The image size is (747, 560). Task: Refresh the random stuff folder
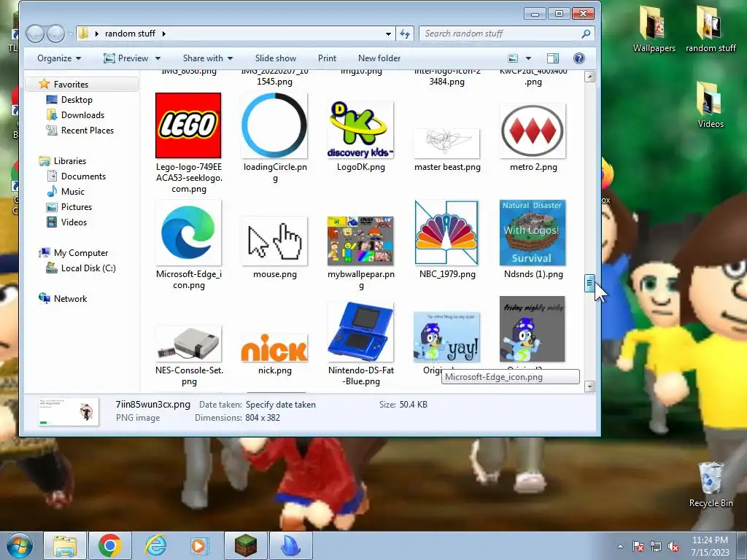pyautogui.click(x=404, y=34)
